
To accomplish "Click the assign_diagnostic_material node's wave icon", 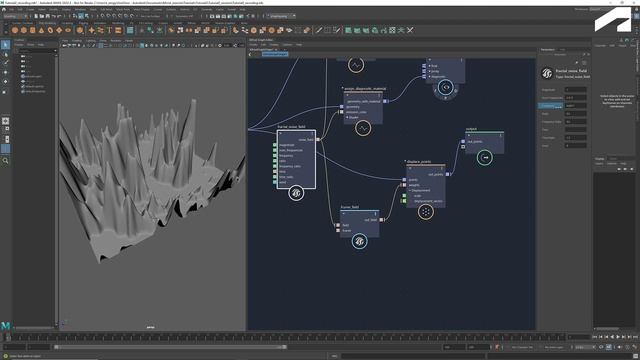I will [x=363, y=129].
